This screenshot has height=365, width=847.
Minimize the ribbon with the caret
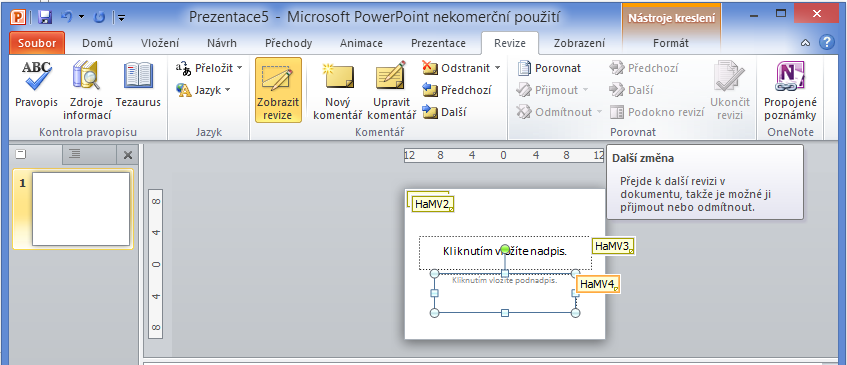(805, 43)
